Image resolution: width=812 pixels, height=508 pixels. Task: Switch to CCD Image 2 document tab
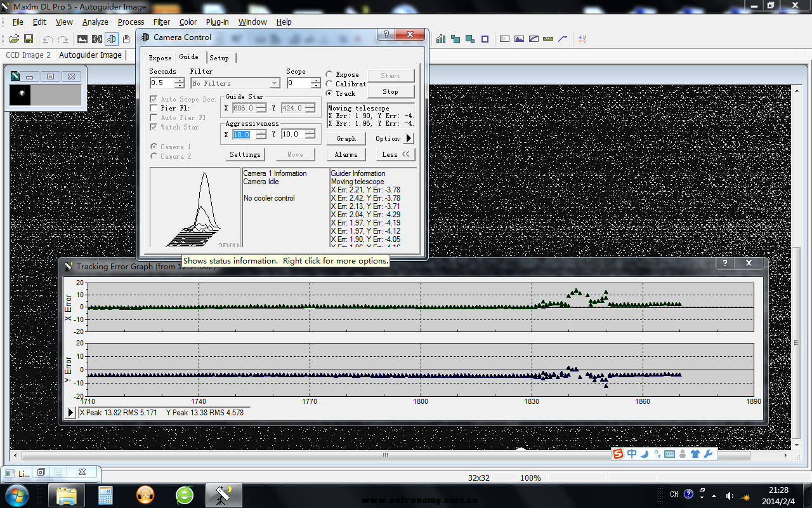tap(28, 55)
